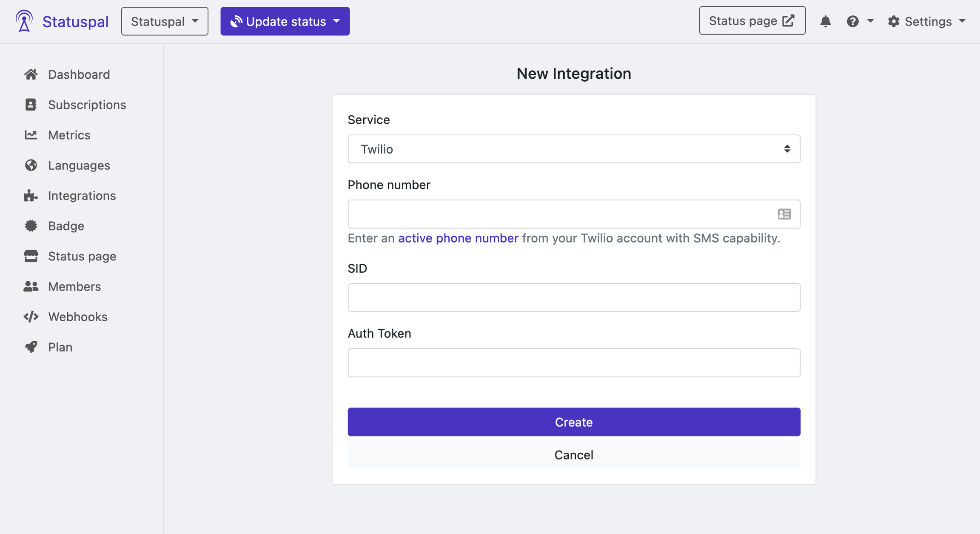The image size is (980, 534).
Task: Click contact card icon in Phone number field
Action: point(784,214)
